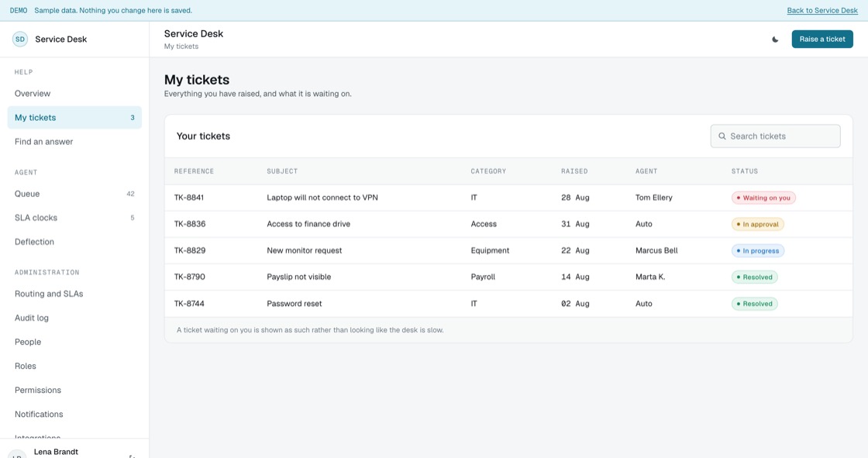
Task: Sort by the Raised column header
Action: (574, 171)
